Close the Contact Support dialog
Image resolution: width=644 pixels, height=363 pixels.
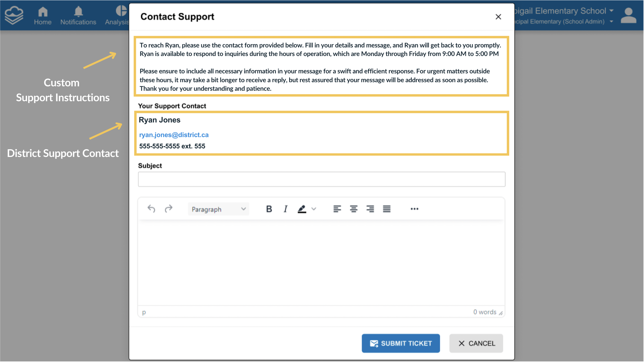pos(498,17)
